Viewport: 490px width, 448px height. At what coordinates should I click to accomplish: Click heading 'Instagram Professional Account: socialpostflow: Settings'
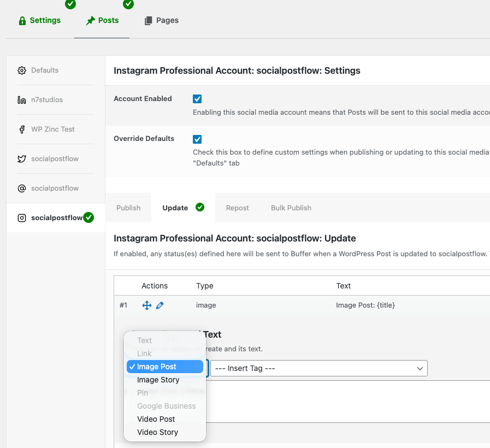coord(237,70)
